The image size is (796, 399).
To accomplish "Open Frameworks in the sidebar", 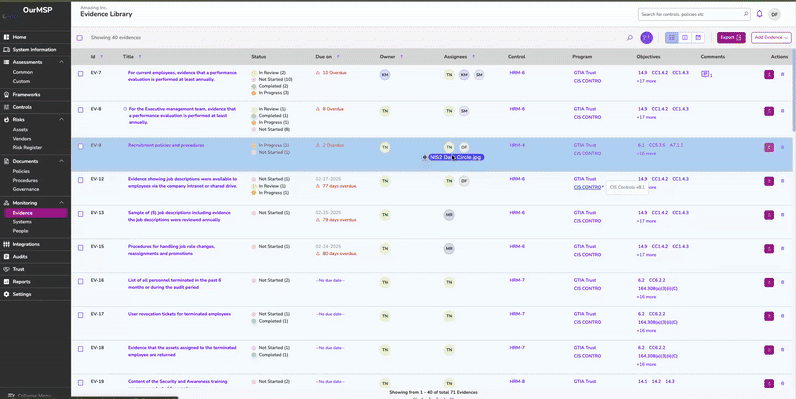I will pyautogui.click(x=26, y=94).
